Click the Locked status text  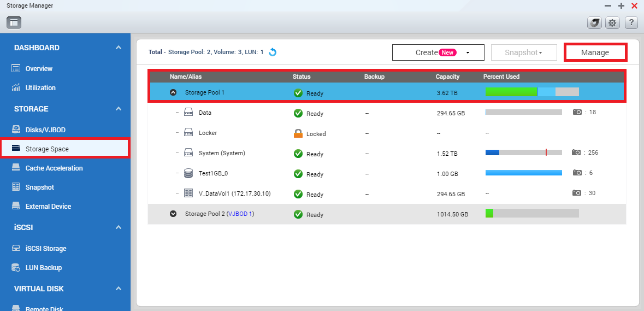point(316,134)
